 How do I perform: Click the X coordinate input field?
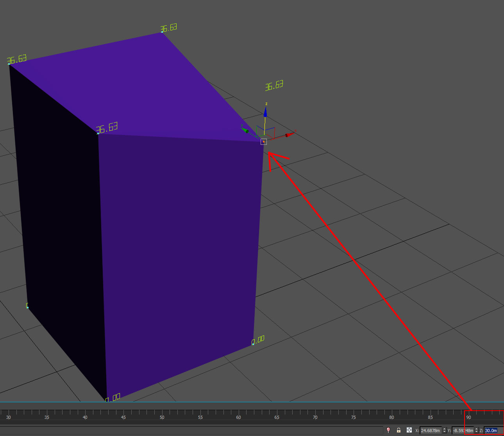tap(430, 431)
